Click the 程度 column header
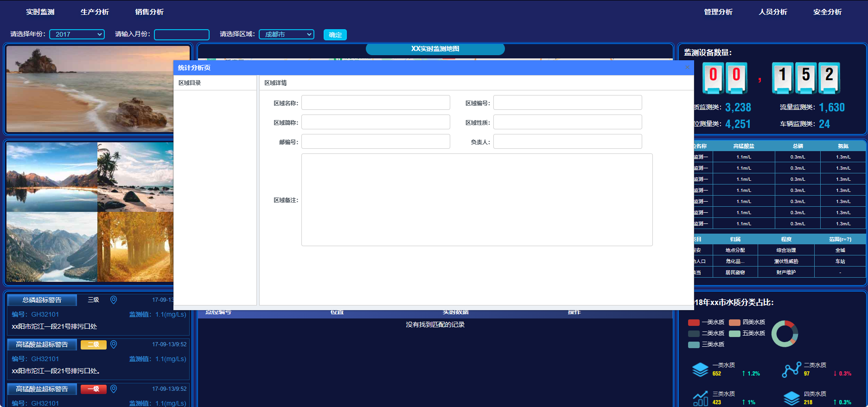868x407 pixels. (x=786, y=239)
